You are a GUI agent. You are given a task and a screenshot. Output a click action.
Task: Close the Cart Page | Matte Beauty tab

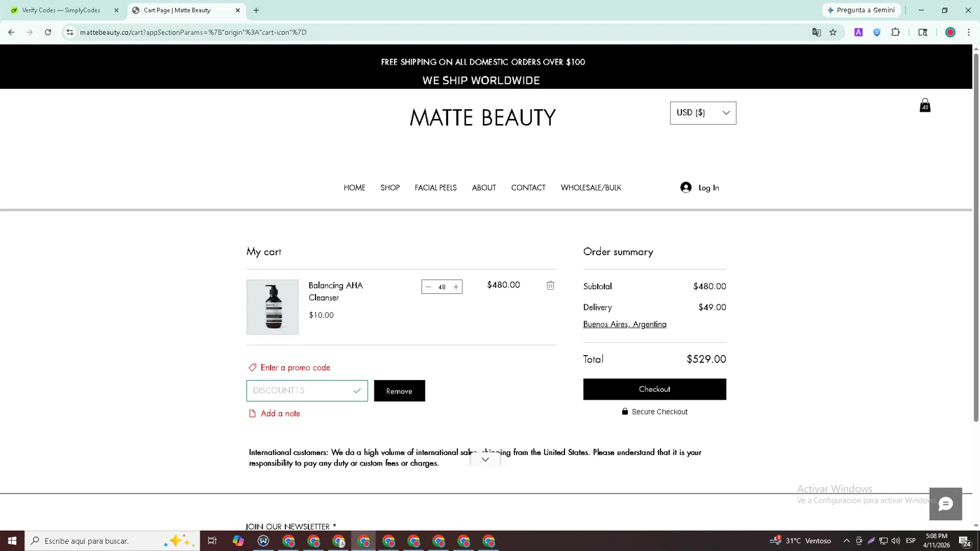tap(238, 10)
